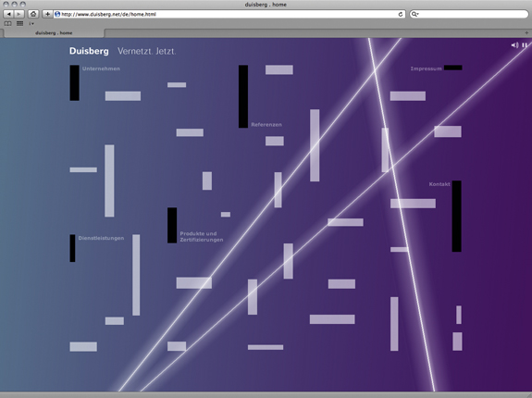Open new tab with plus at tab bar
The image size is (532, 398).
pos(526,33)
